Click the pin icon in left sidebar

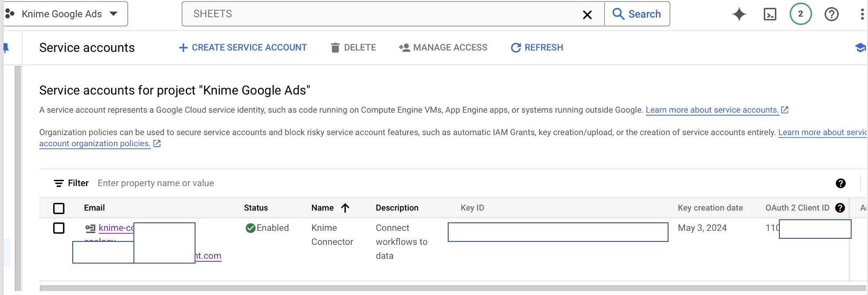click(6, 47)
